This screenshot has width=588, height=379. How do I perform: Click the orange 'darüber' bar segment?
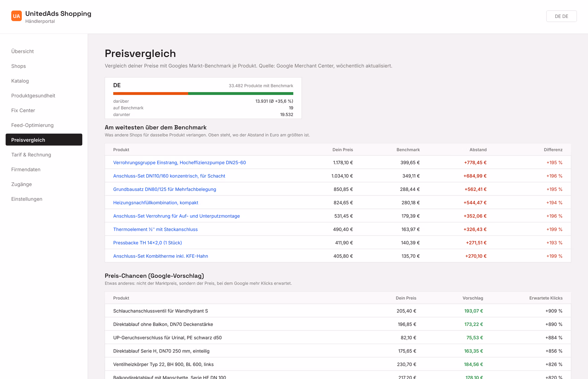pos(151,94)
